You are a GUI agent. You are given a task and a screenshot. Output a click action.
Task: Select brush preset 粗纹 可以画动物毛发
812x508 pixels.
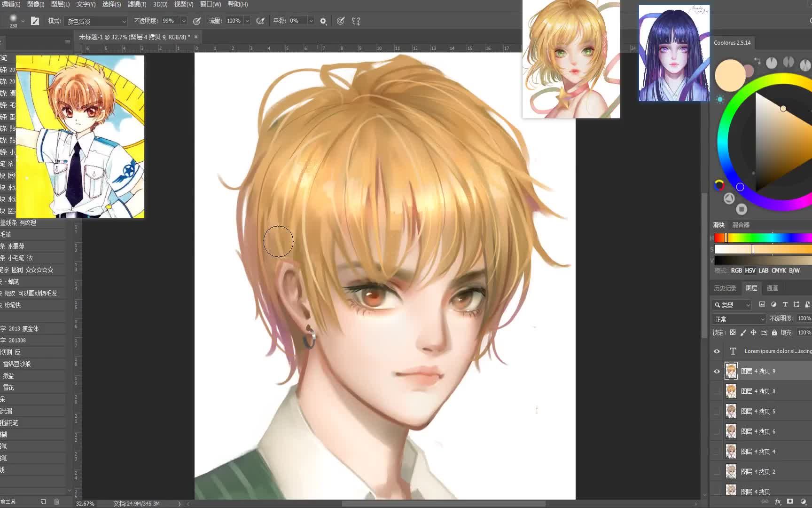click(x=33, y=293)
